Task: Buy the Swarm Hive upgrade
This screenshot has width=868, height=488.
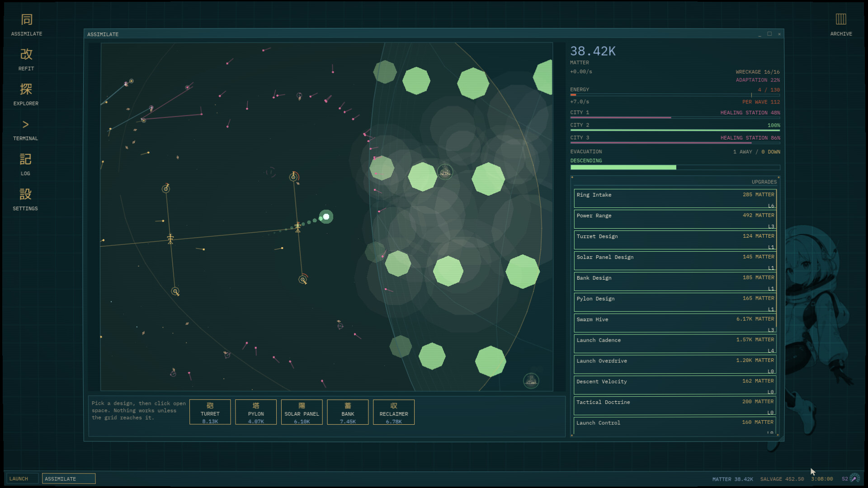Action: pyautogui.click(x=675, y=324)
